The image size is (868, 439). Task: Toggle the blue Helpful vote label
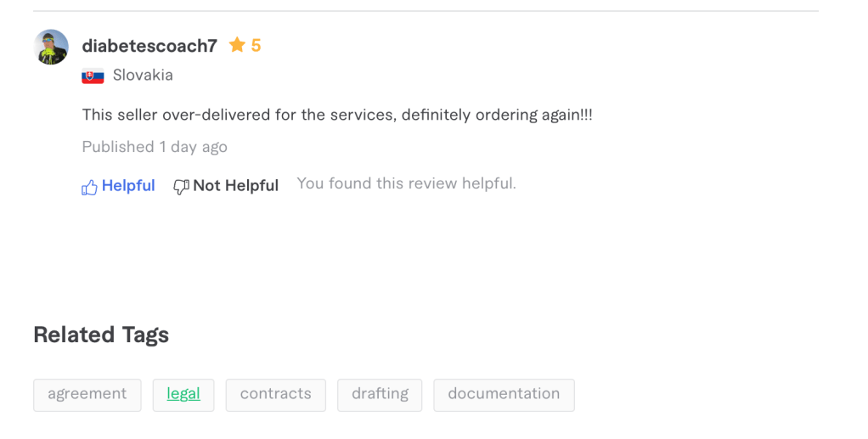[128, 186]
